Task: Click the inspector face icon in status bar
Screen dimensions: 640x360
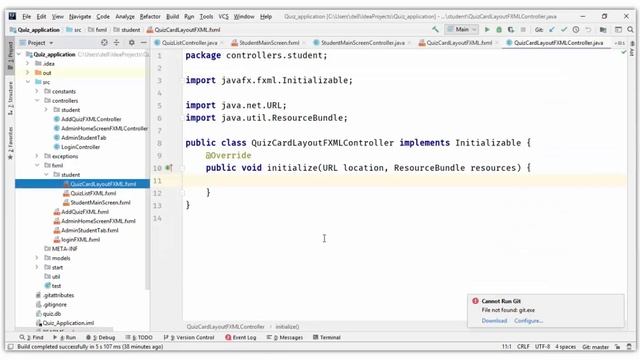Action: coord(630,347)
